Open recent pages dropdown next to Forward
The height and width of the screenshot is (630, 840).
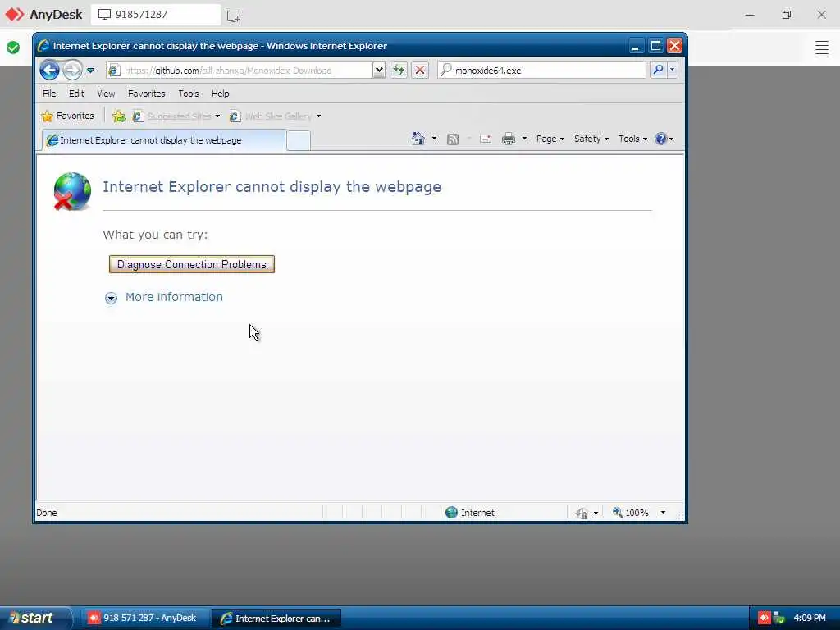pyautogui.click(x=90, y=71)
